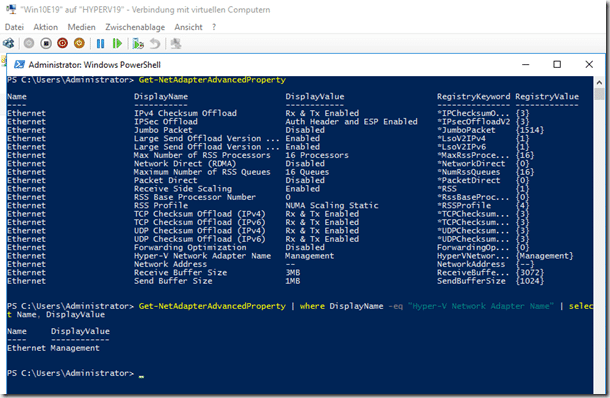The width and height of the screenshot is (610, 398).
Task: Create a checkpoint using the toolbar icon
Action: pyautogui.click(x=138, y=43)
